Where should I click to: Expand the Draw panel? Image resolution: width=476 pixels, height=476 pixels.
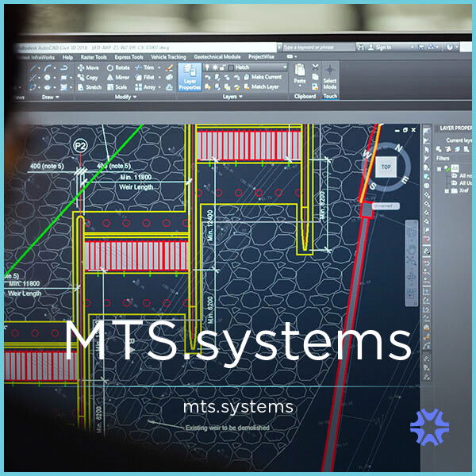[51, 97]
